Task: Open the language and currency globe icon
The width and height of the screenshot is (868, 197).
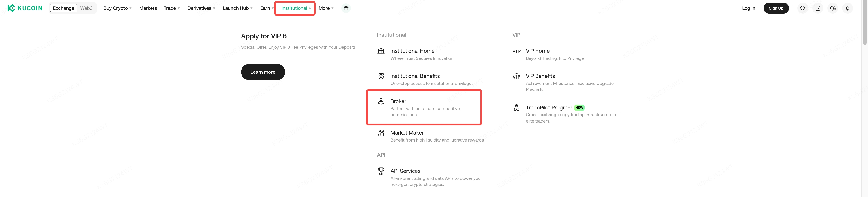Action: [833, 8]
